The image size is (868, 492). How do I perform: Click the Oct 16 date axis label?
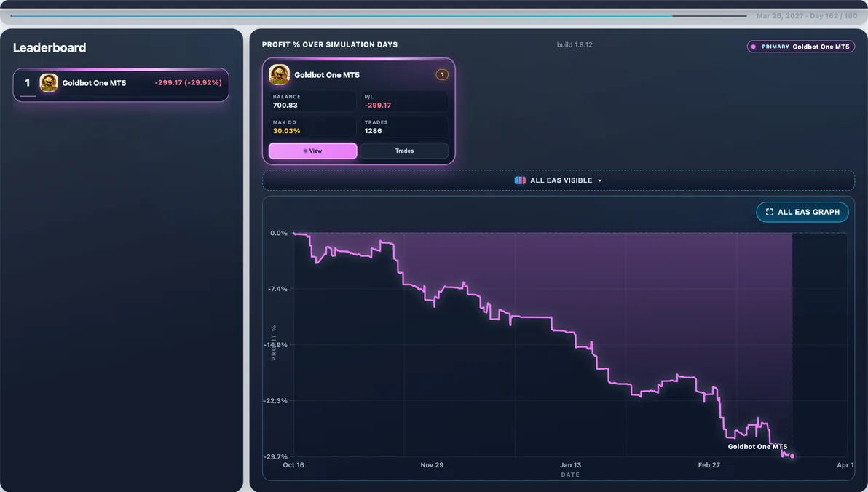coord(293,465)
